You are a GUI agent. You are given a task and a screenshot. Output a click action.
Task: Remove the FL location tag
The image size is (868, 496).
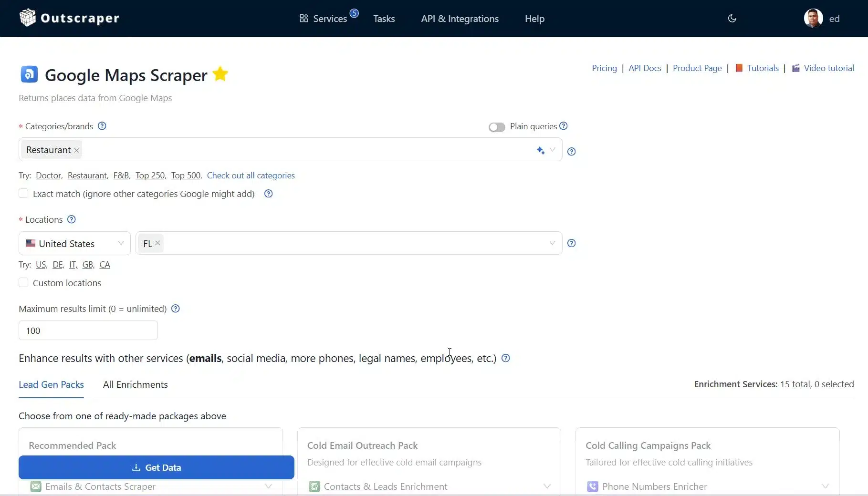click(157, 243)
